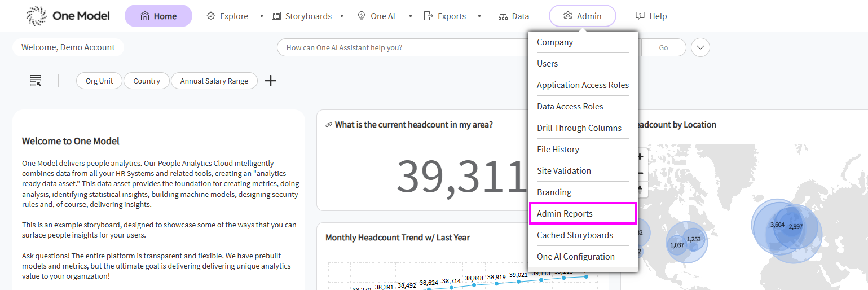This screenshot has width=868, height=290.
Task: Select One AI Configuration menu item
Action: click(575, 257)
